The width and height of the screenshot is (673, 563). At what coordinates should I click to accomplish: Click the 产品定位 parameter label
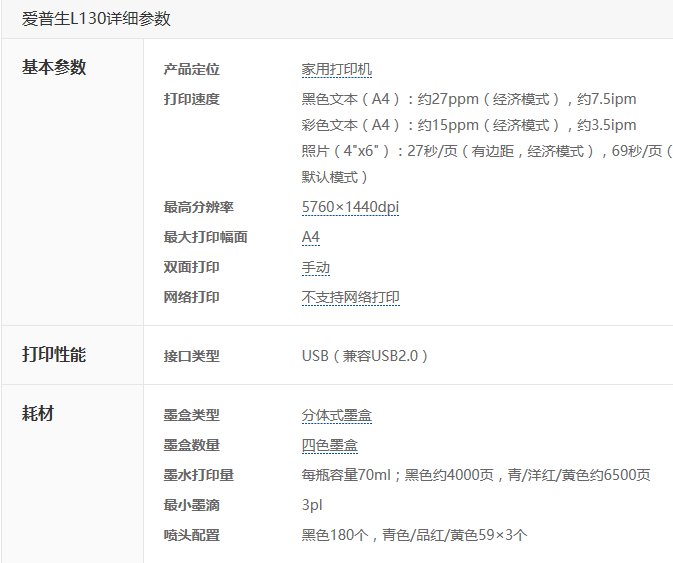(191, 69)
